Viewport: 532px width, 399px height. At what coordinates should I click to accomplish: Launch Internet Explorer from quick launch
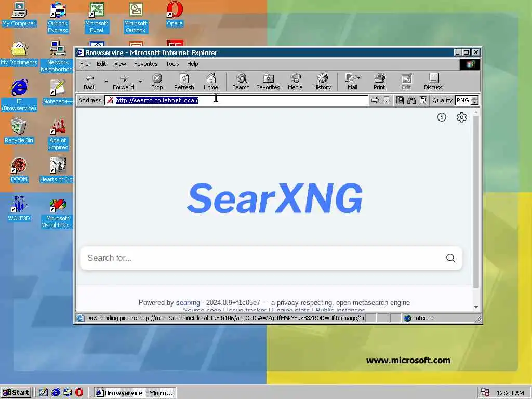[x=55, y=393]
